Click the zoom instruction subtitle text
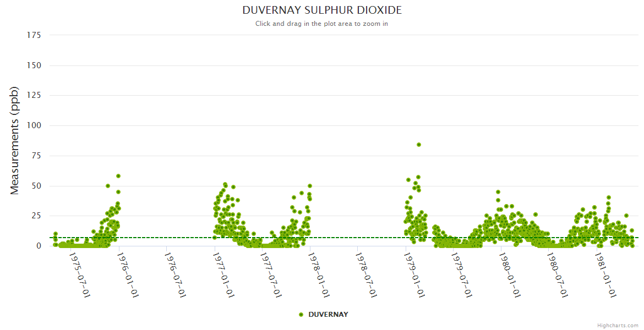Screen dimensions: 644x330 pos(321,24)
